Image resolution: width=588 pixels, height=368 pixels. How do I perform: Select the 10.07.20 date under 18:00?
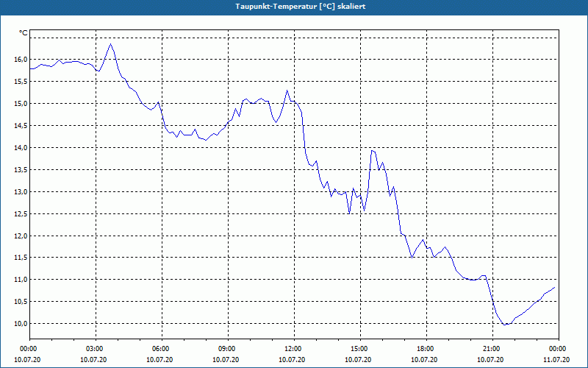424,360
